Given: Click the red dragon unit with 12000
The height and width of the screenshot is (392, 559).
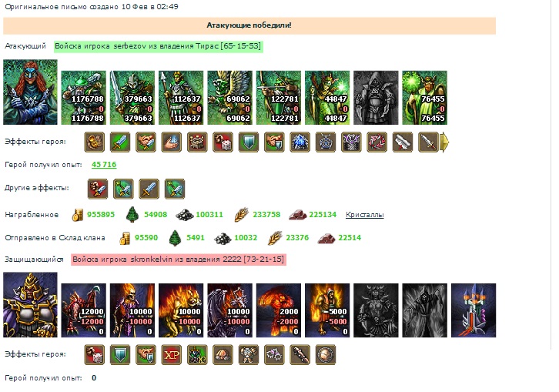Looking at the screenshot, I should (83, 310).
